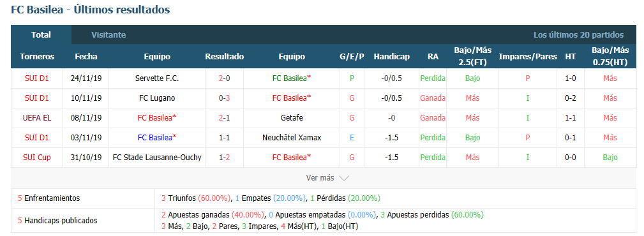This screenshot has height=236, width=644.
Task: Click the 1-2 result of the SUI Cup match
Action: (x=224, y=157)
